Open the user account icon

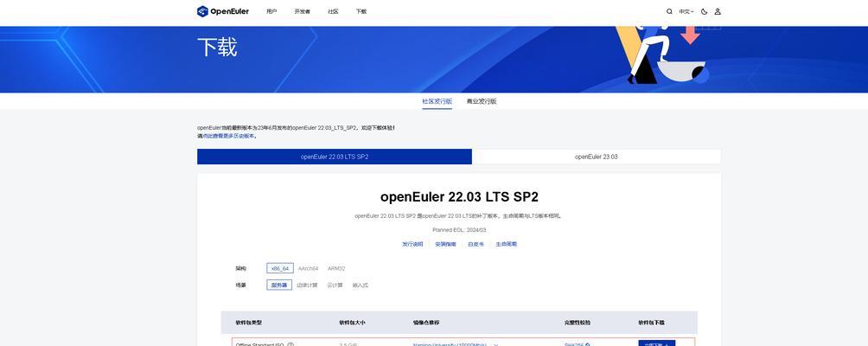718,11
